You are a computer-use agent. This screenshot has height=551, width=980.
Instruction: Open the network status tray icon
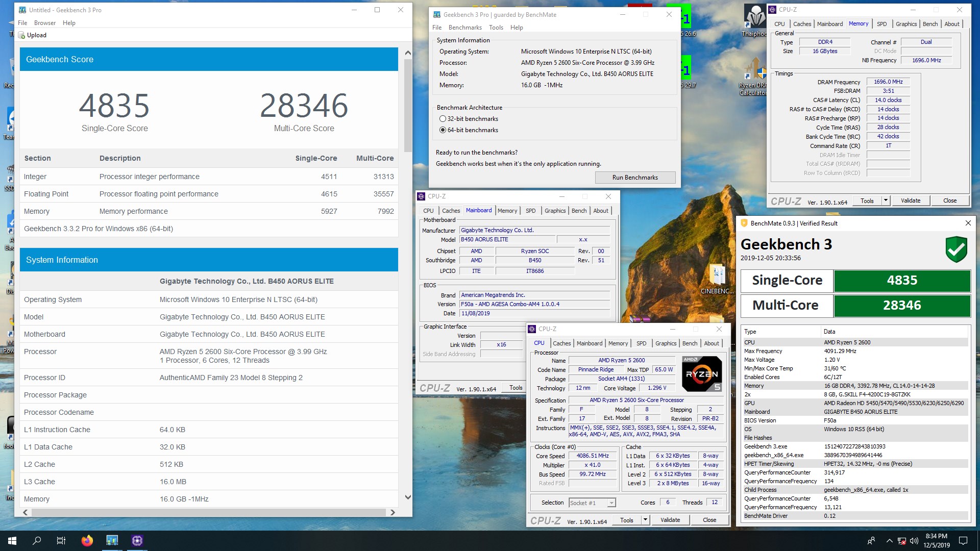point(902,541)
